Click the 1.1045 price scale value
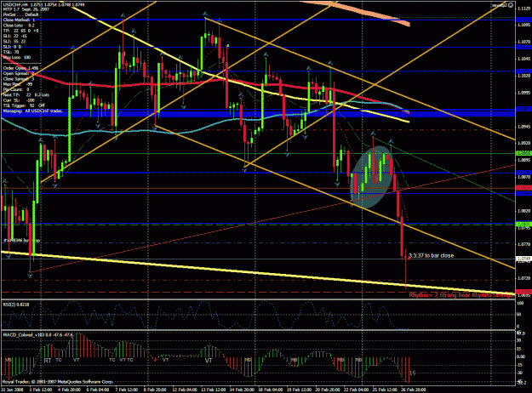Image resolution: width=532 pixels, height=393 pixels. click(x=523, y=59)
